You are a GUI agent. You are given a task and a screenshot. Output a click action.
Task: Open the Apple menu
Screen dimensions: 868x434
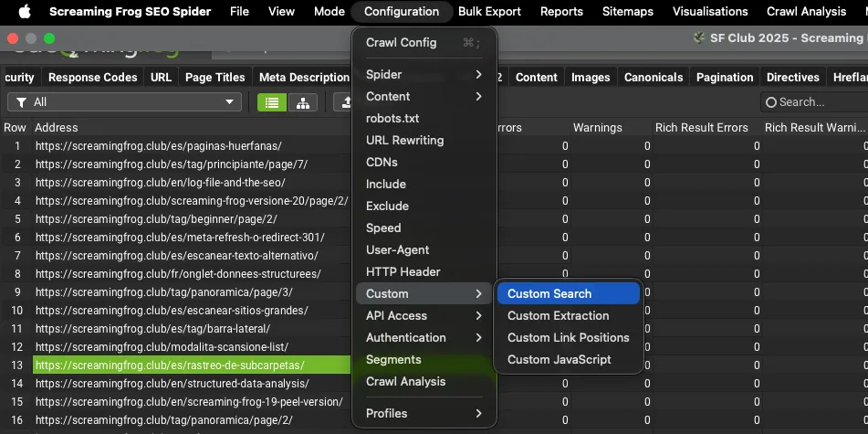(x=25, y=12)
